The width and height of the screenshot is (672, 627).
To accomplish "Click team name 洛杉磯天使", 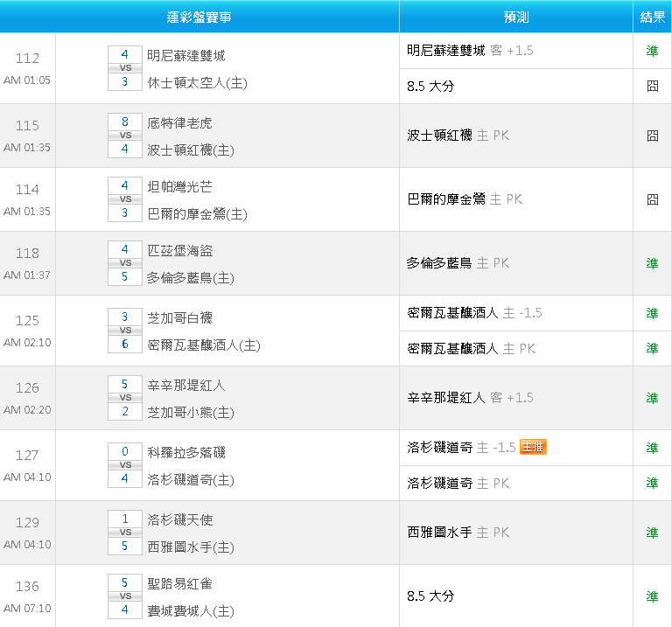I will pos(179,519).
